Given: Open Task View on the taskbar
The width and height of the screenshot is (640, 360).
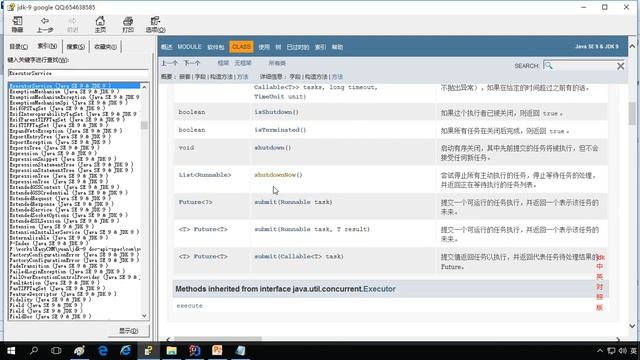Looking at the screenshot, I should (x=56, y=351).
